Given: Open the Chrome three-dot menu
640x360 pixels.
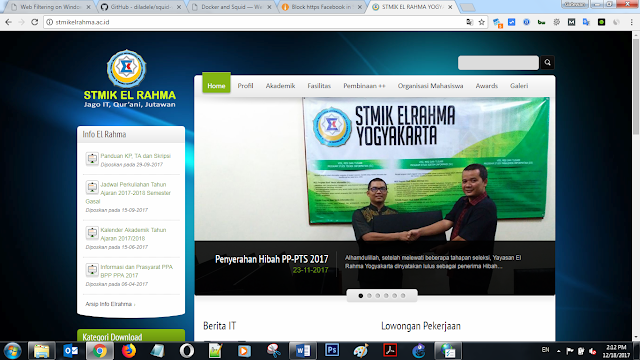Looking at the screenshot, I should click(x=631, y=22).
